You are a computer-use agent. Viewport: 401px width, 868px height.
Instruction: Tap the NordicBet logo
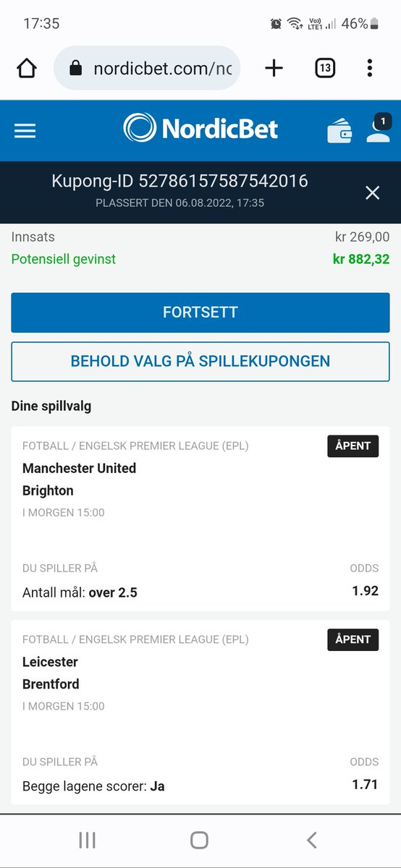tap(200, 129)
